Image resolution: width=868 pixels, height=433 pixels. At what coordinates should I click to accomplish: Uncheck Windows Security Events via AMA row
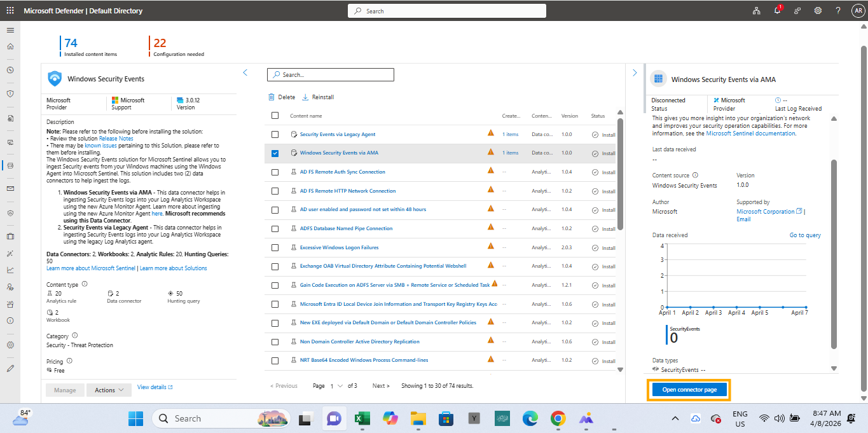(x=275, y=153)
